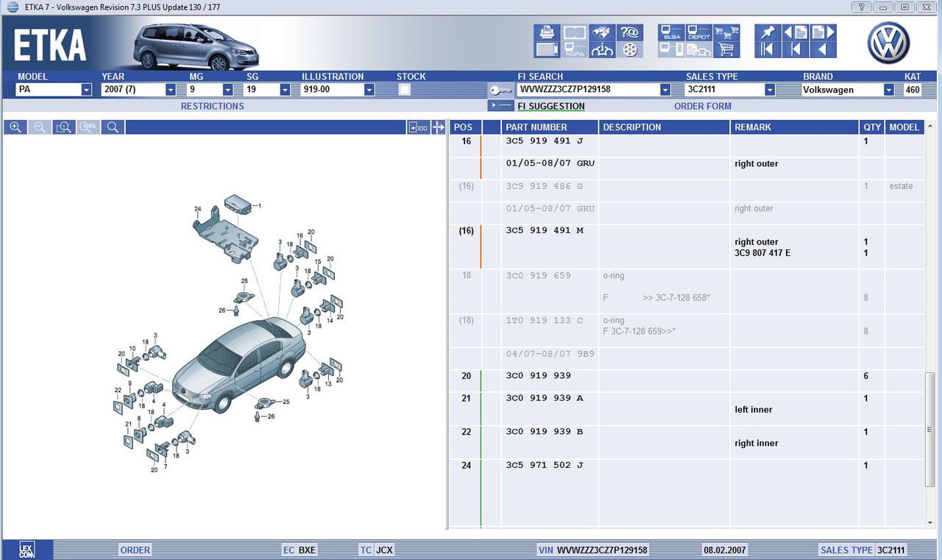The height and width of the screenshot is (560, 942).
Task: Click the plain left arrow icon
Action: pyautogui.click(x=824, y=50)
